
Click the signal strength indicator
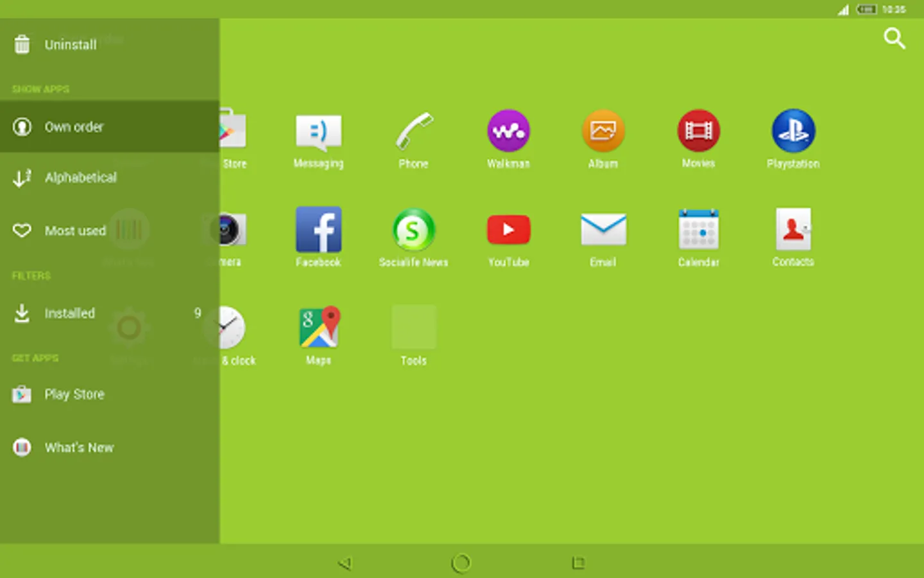pyautogui.click(x=843, y=10)
